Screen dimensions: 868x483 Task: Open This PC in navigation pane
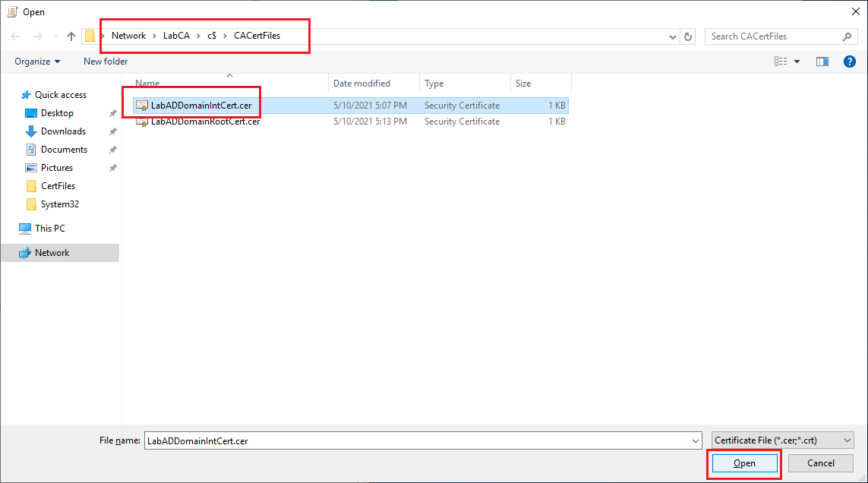tap(49, 229)
